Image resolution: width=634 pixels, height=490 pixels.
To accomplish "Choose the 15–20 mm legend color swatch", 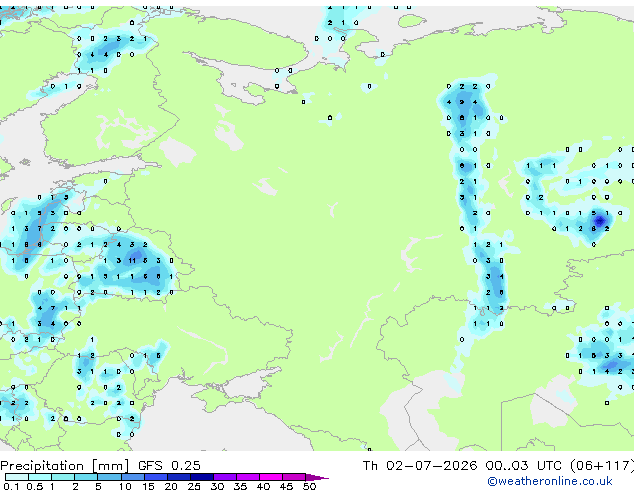I will tap(156, 477).
